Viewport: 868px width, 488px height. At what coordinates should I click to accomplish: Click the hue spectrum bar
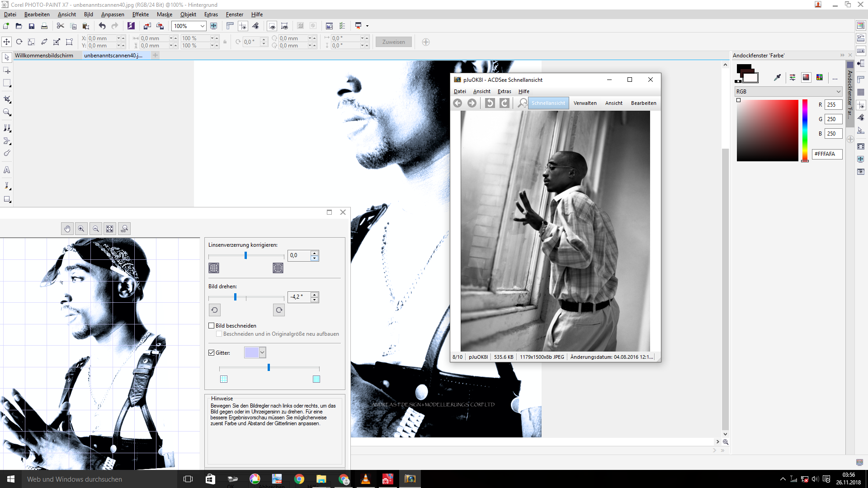click(x=805, y=131)
